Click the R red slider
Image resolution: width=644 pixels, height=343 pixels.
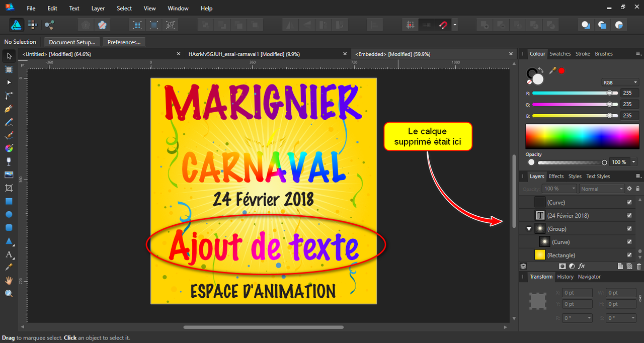(x=574, y=93)
